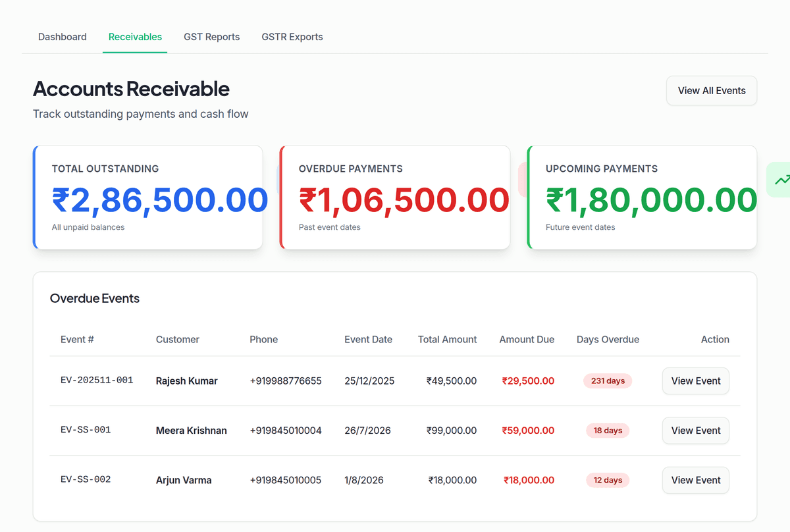Click the Total Outstanding amount ₹2,86,500.00

(x=160, y=200)
